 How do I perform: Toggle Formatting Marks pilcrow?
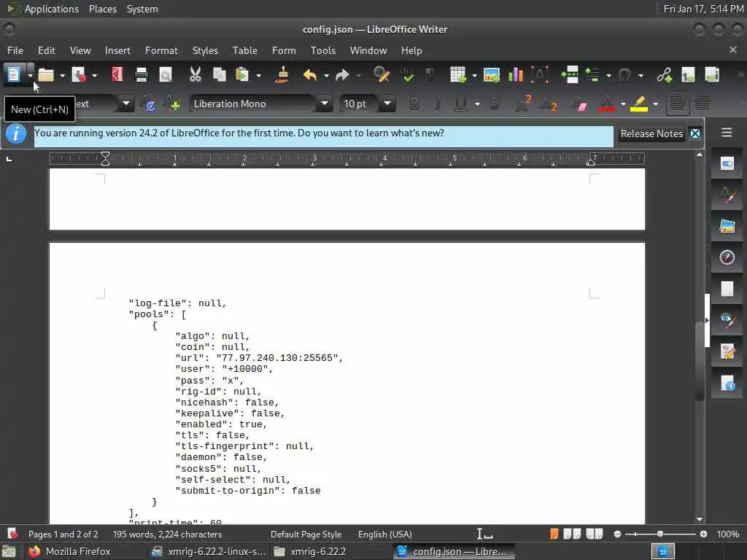tap(430, 75)
